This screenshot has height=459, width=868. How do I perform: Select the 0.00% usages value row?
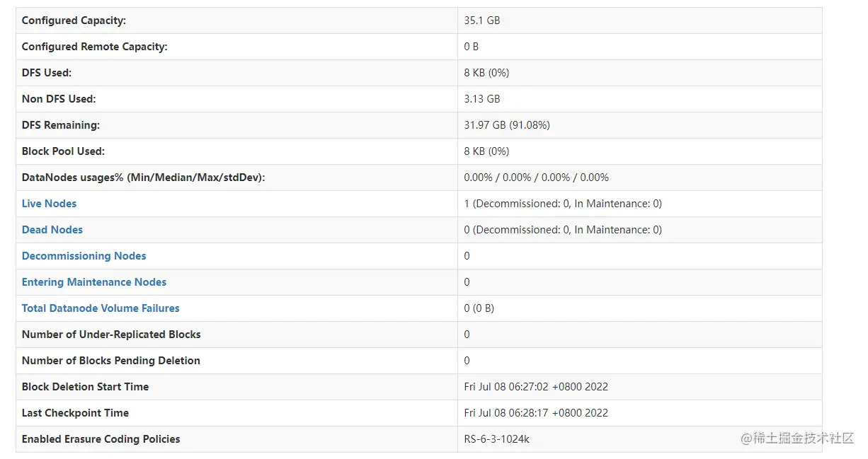[537, 178]
